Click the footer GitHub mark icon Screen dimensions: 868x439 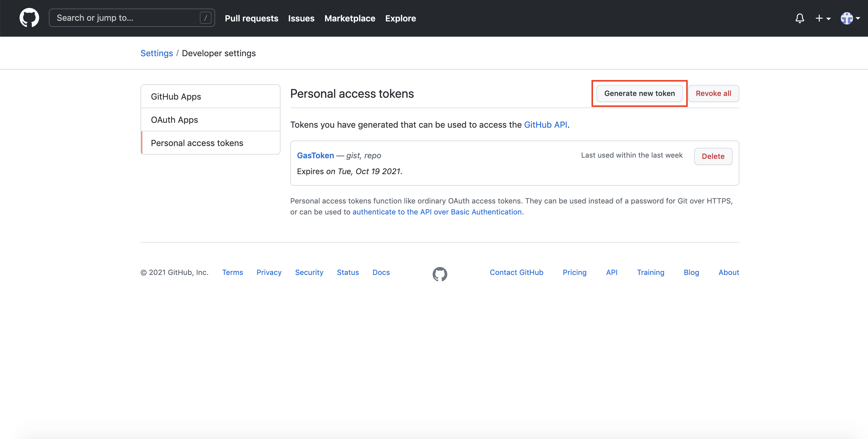click(440, 274)
